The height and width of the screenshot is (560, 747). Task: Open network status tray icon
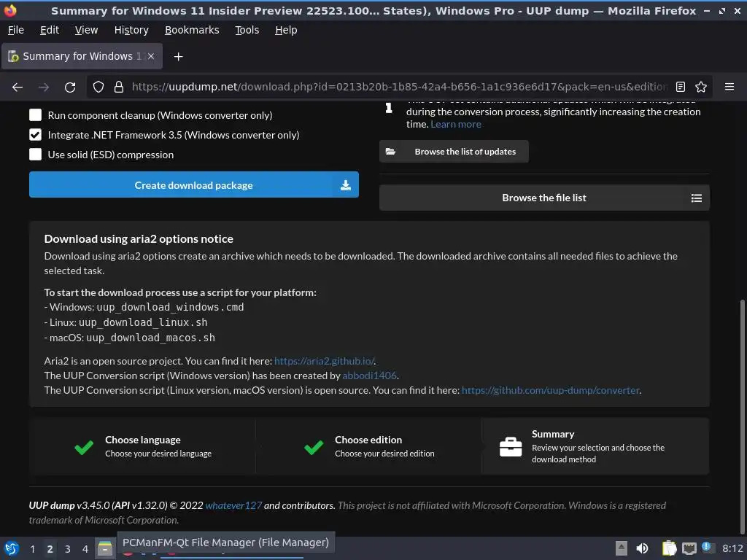[x=689, y=548]
